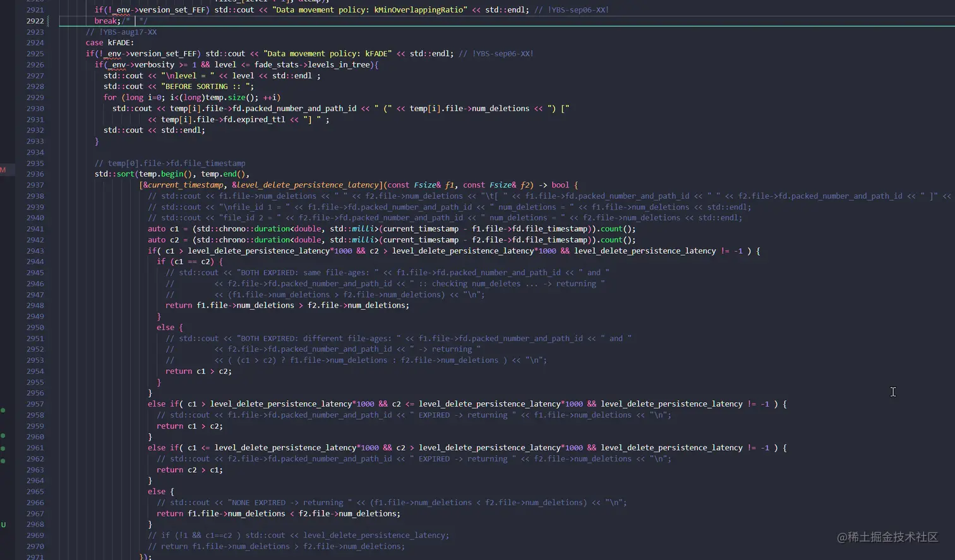
Task: Click line number 2925 in the gutter
Action: coord(35,54)
